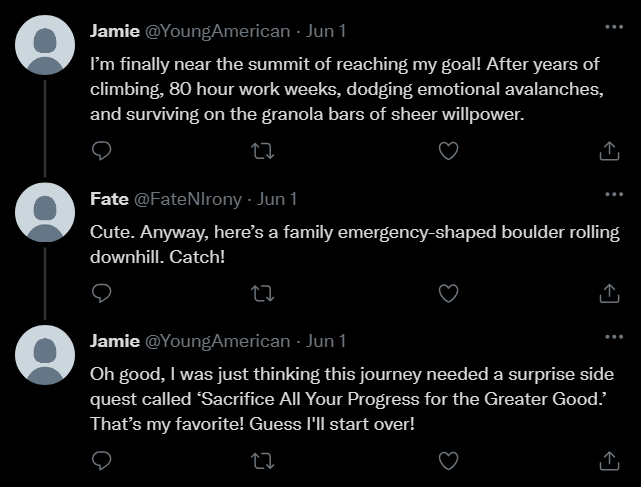Like Fate's boulder tweet
Viewport: 641px width, 487px height.
tap(449, 293)
